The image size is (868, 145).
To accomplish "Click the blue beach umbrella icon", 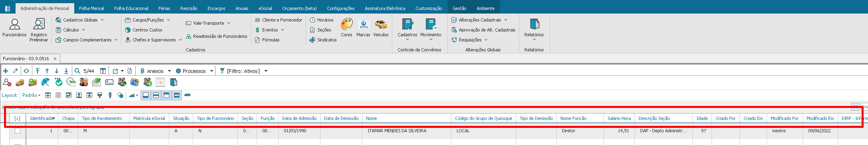I will point(45,82).
